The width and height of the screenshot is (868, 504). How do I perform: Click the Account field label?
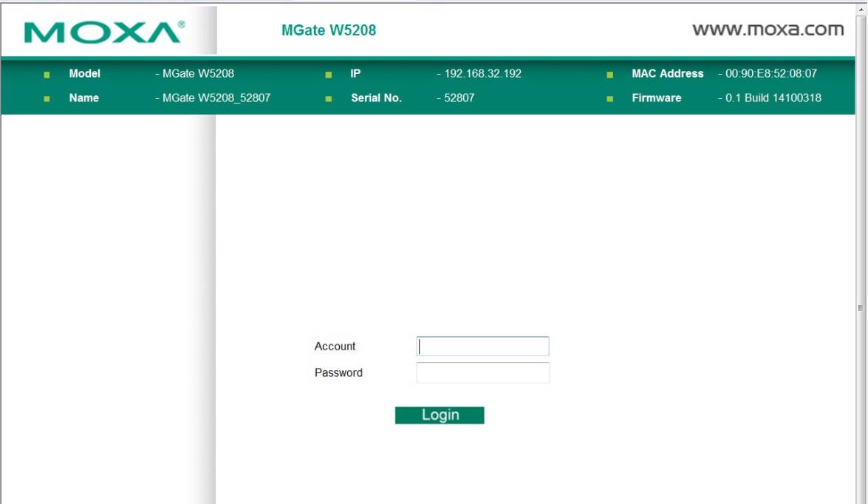tap(335, 346)
